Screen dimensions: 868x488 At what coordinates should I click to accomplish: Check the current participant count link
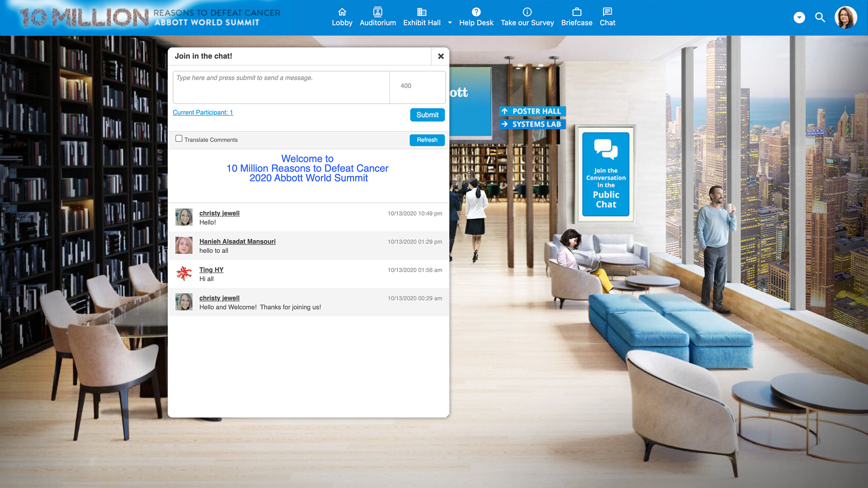coord(203,112)
